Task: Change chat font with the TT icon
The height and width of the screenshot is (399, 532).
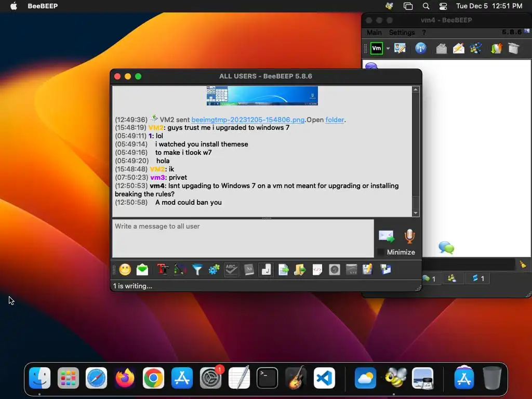Action: [x=163, y=270]
